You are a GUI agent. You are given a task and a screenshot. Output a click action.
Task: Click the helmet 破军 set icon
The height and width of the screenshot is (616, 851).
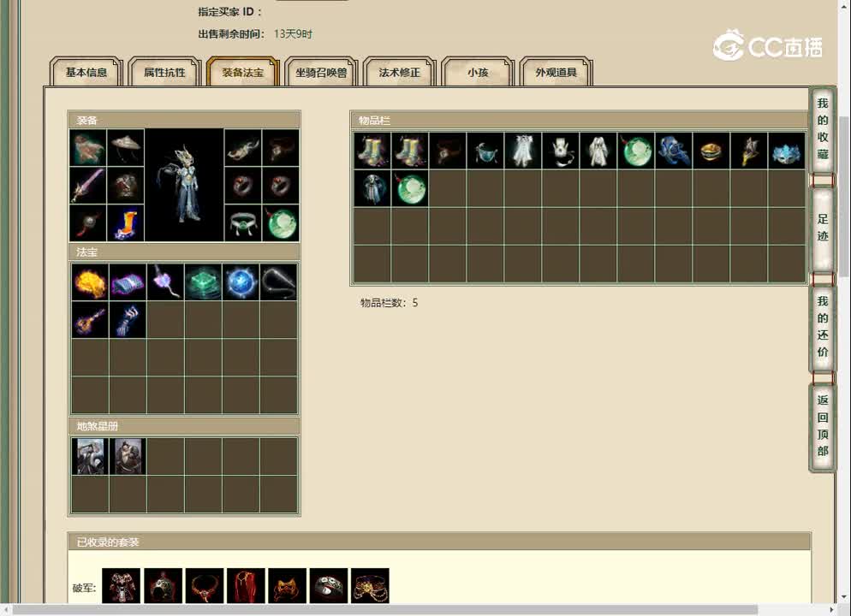click(x=163, y=586)
